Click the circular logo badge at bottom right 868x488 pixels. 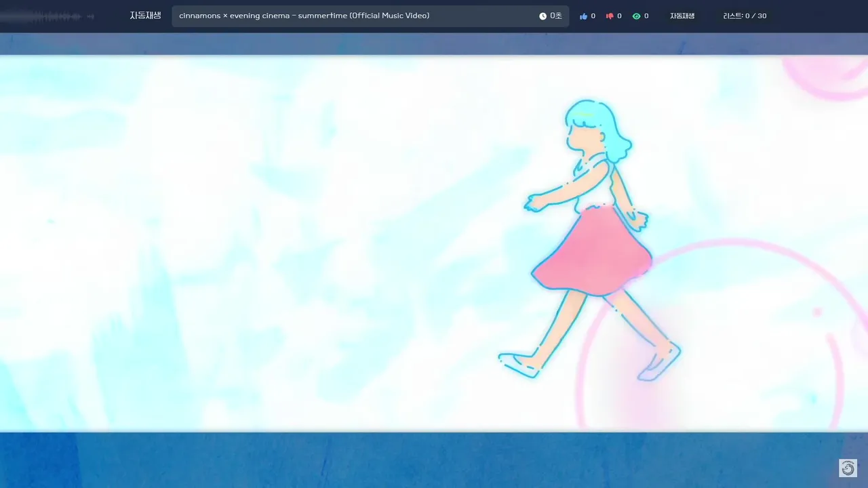tap(848, 468)
